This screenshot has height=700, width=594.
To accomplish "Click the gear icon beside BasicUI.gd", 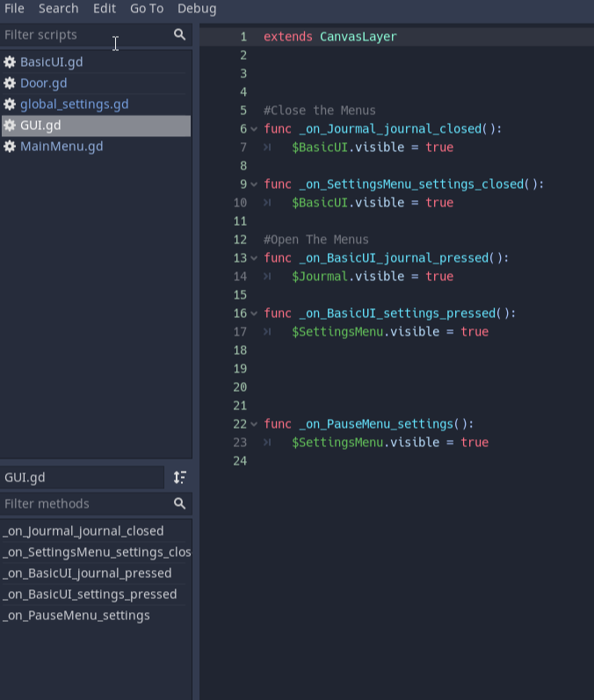I will (x=10, y=62).
